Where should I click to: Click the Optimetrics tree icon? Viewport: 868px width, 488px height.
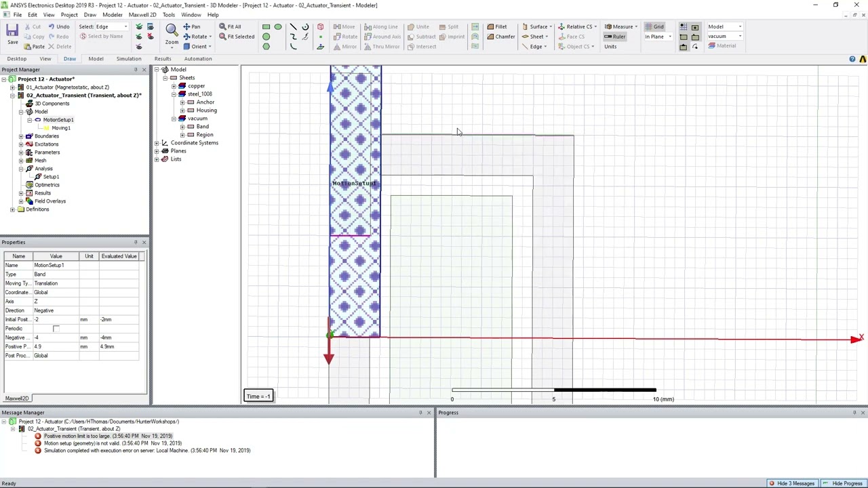pos(29,185)
